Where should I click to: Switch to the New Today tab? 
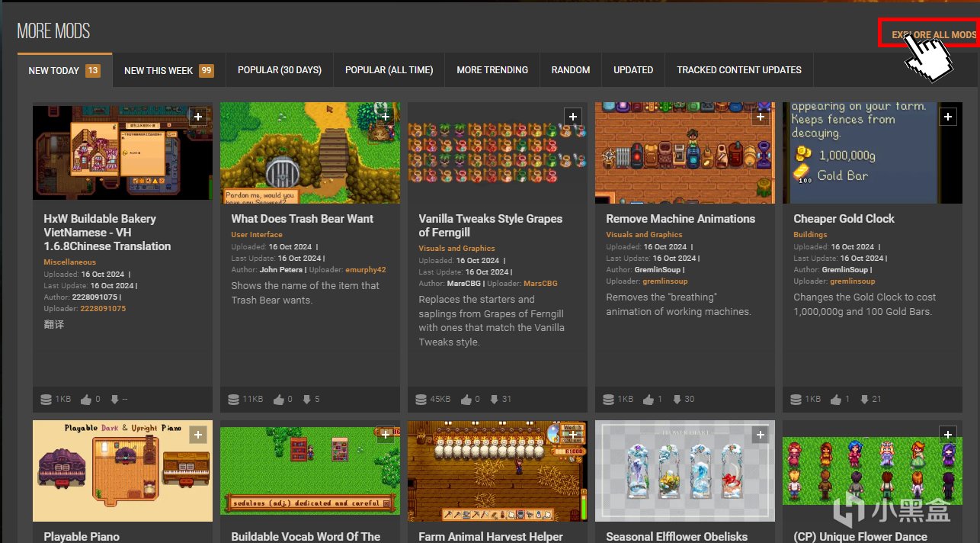coord(65,70)
